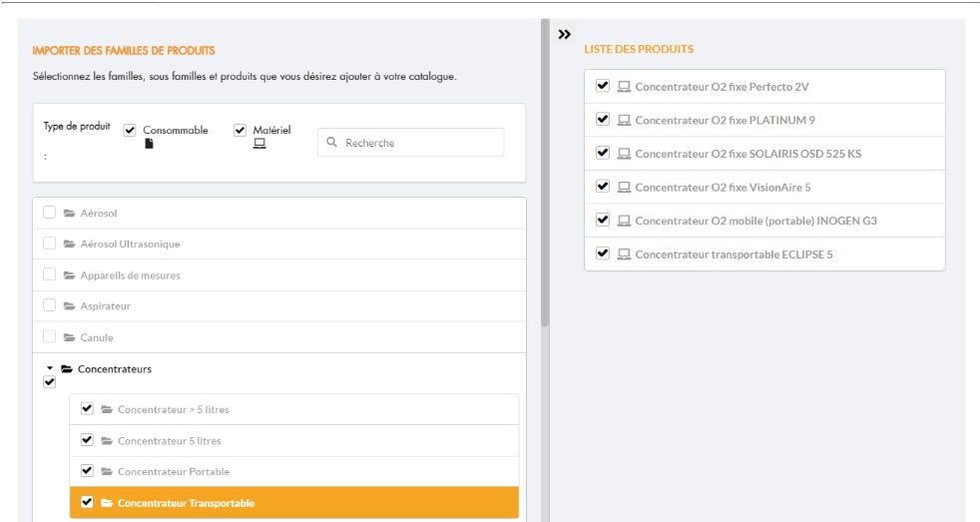Select highlighted Concentrateur Transportable subfamily
Image resolution: width=980 pixels, height=522 pixels.
pyautogui.click(x=293, y=503)
